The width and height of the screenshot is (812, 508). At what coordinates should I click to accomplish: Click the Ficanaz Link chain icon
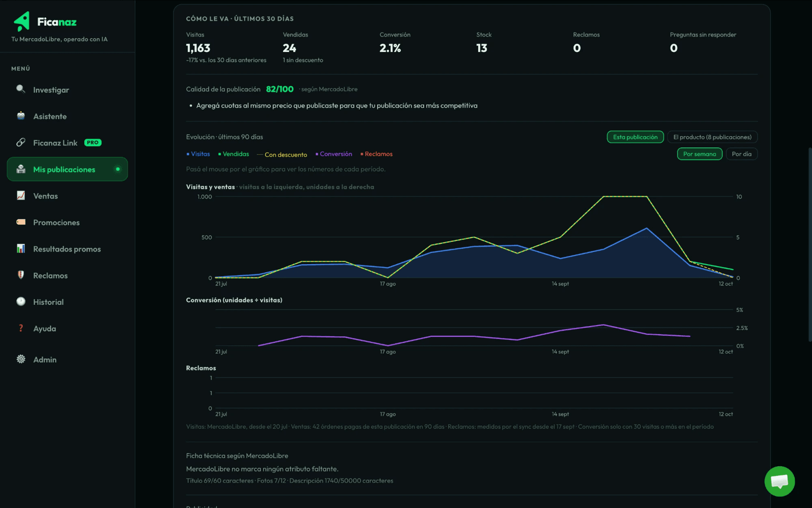(21, 142)
